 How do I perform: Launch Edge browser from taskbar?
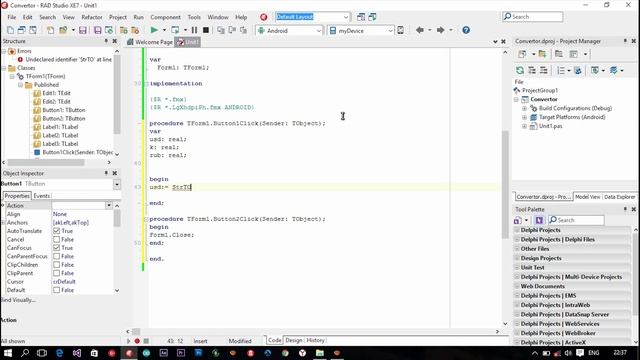click(x=60, y=353)
